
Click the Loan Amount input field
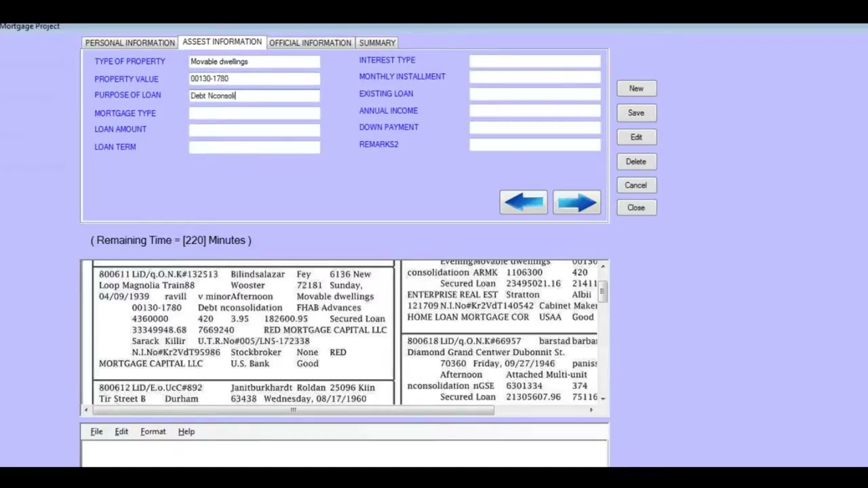[254, 129]
